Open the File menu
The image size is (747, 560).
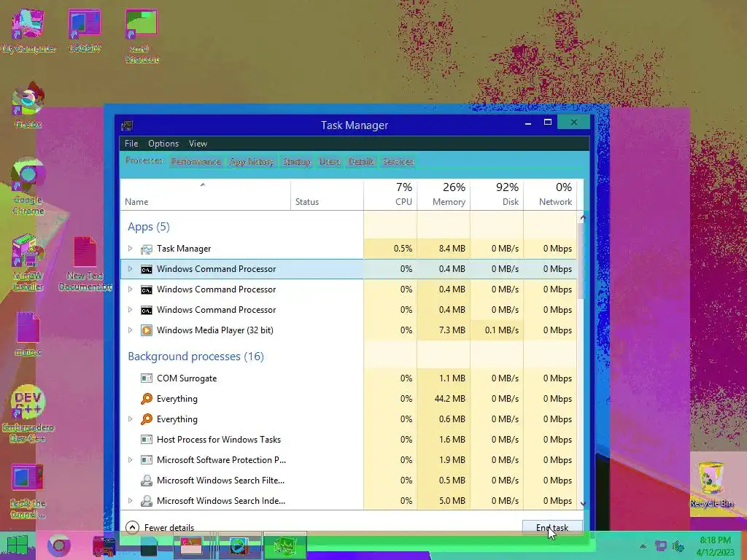[131, 144]
